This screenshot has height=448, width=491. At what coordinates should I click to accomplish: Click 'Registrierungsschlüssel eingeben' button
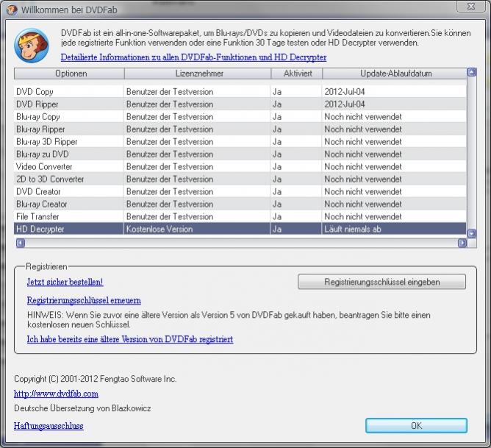pyautogui.click(x=381, y=282)
